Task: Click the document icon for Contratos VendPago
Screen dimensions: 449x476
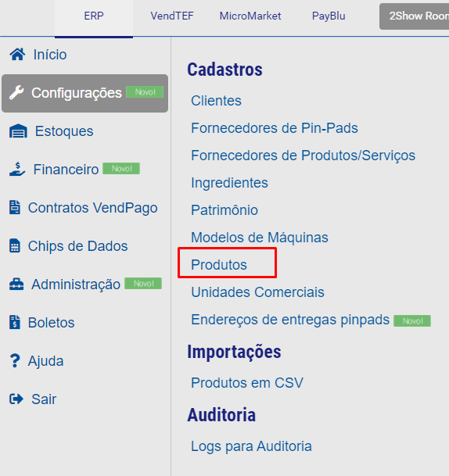Action: [x=15, y=208]
